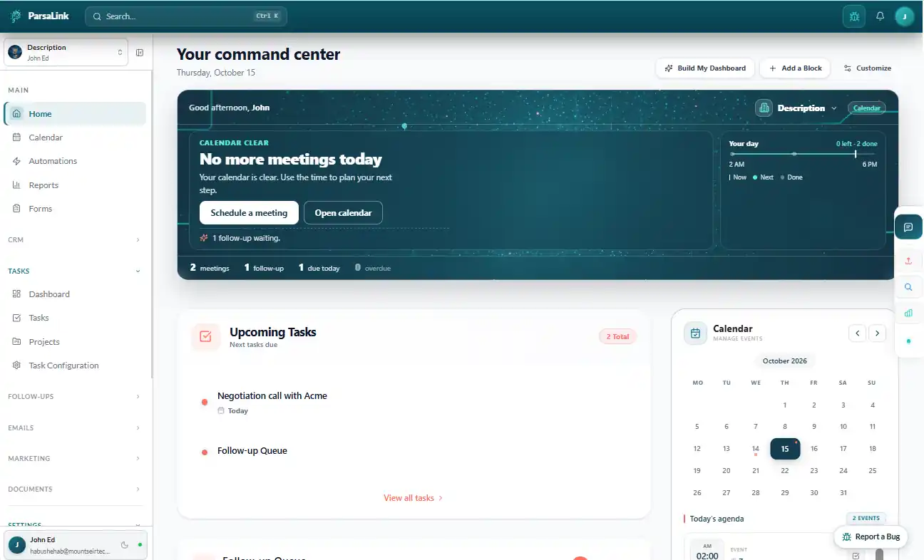Open the bar chart icon on the right dock
The height and width of the screenshot is (560, 924).
pos(908,313)
